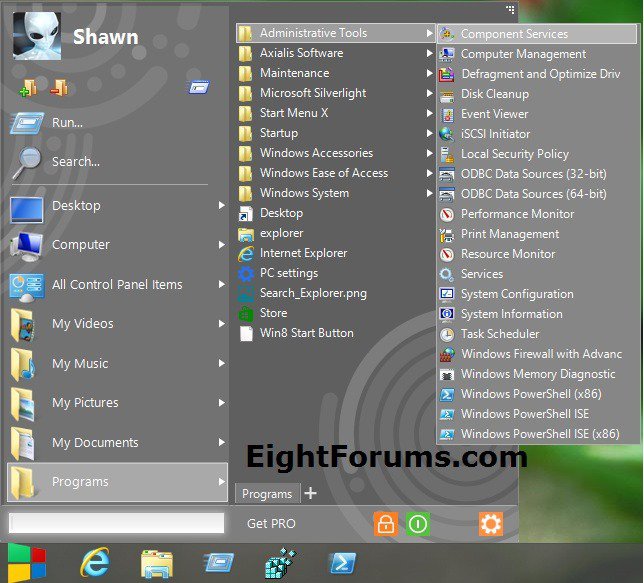644x583 pixels.
Task: Expand the Desktop submenu arrow
Action: 222,205
